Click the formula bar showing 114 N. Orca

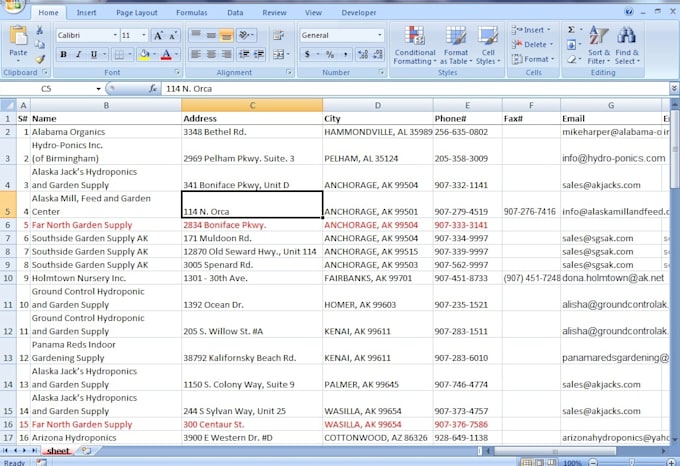[414, 88]
